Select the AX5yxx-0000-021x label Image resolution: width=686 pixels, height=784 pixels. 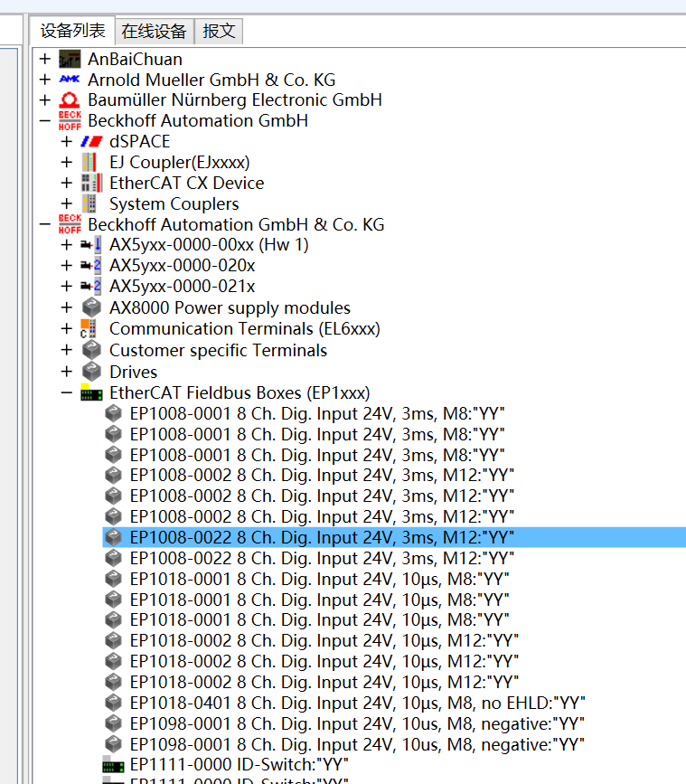(x=183, y=286)
